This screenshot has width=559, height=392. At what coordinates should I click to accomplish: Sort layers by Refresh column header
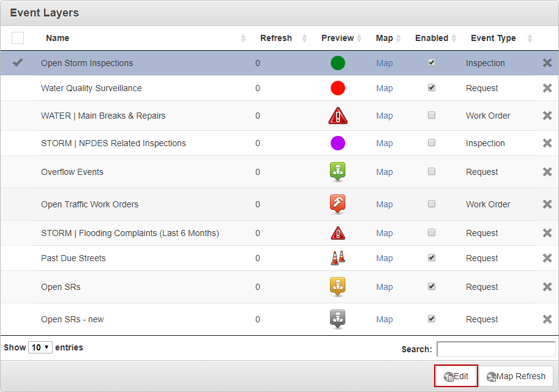pyautogui.click(x=276, y=38)
